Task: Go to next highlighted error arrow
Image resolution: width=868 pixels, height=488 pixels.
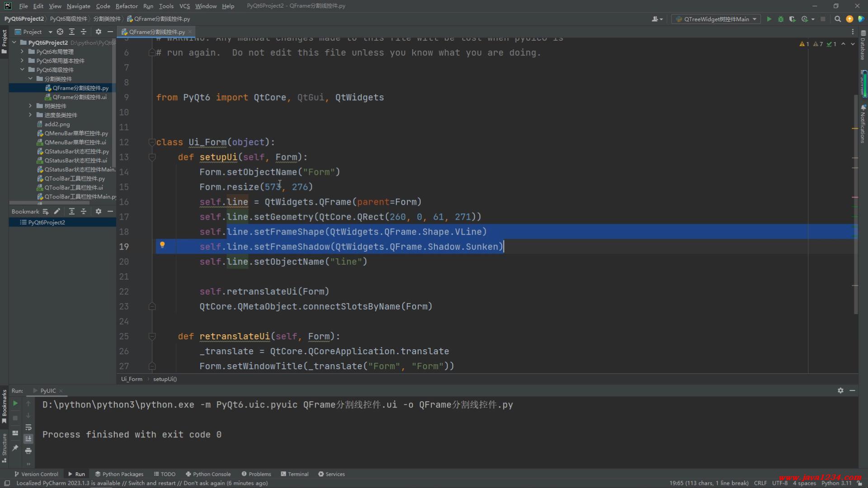Action: click(853, 44)
